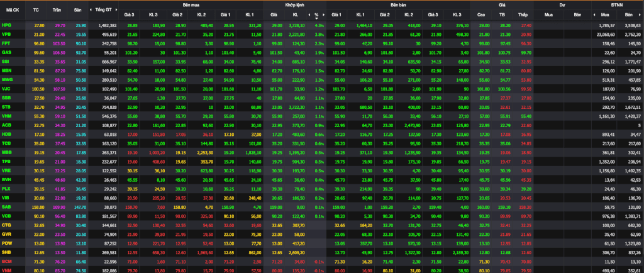Open the VHM stock ticker
The image size is (644, 273).
[x=6, y=116]
